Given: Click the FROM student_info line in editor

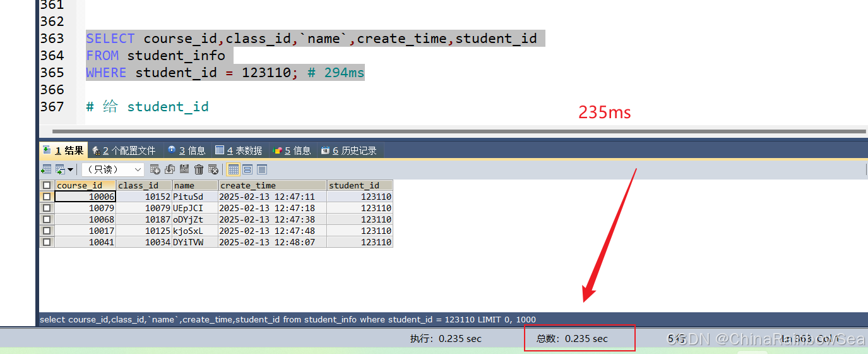Looking at the screenshot, I should pos(155,56).
